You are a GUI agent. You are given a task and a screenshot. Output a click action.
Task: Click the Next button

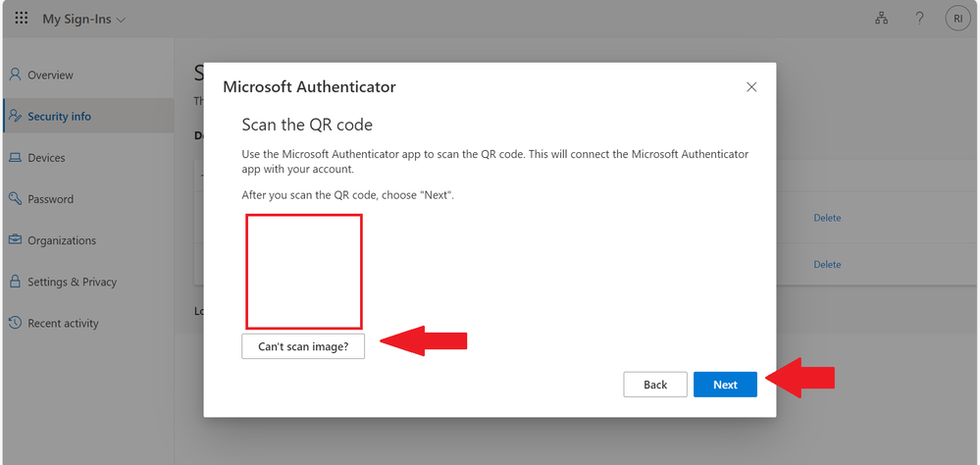(725, 385)
